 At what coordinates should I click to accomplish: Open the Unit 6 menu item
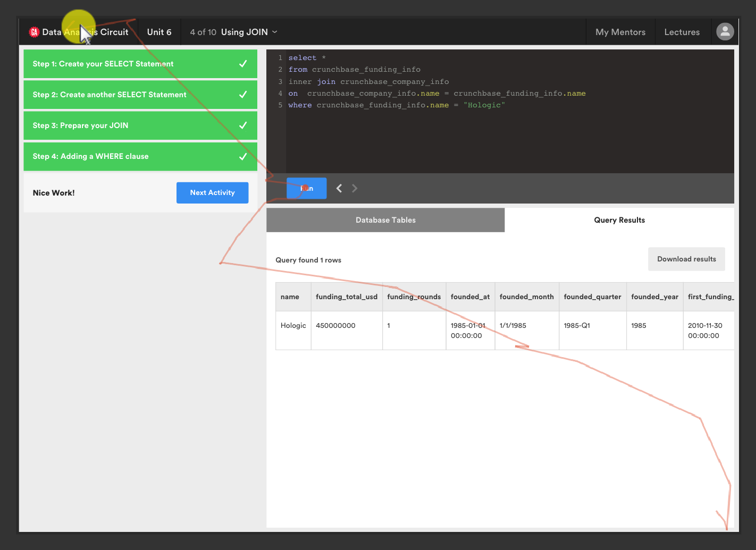point(159,32)
